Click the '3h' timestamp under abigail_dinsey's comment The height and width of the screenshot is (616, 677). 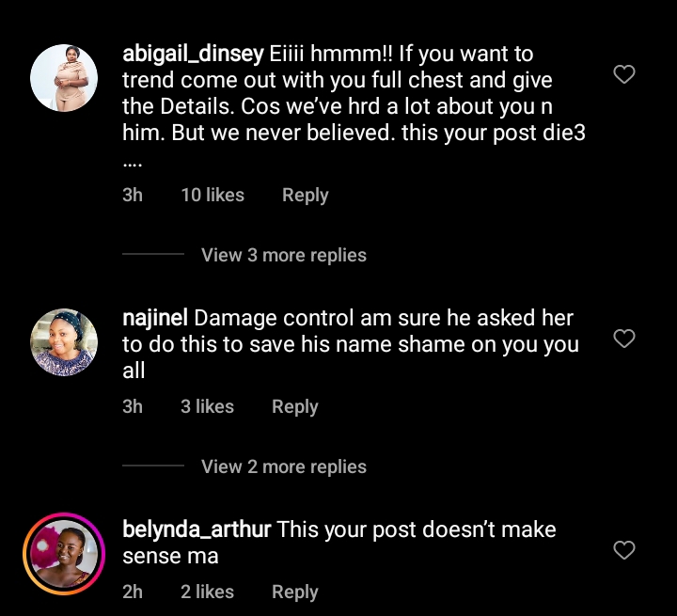tap(133, 195)
